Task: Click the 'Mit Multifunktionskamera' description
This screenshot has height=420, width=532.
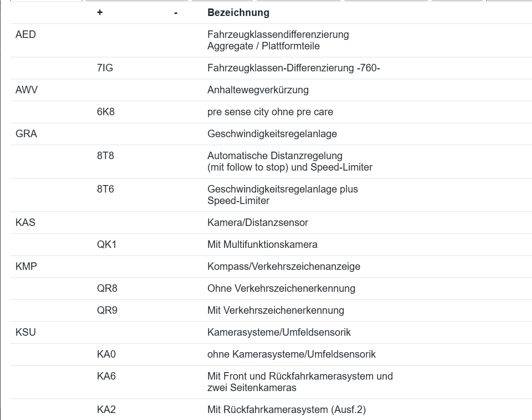Action: click(262, 244)
